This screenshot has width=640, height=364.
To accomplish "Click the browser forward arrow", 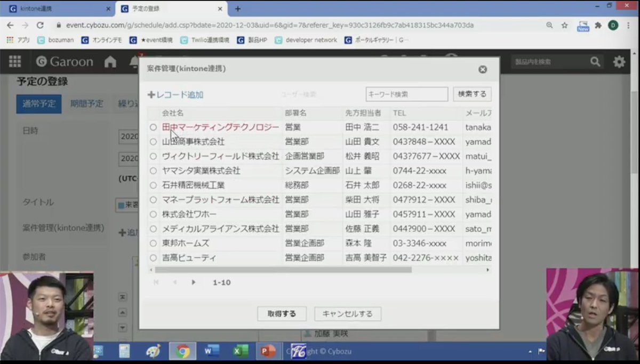I will pyautogui.click(x=25, y=25).
